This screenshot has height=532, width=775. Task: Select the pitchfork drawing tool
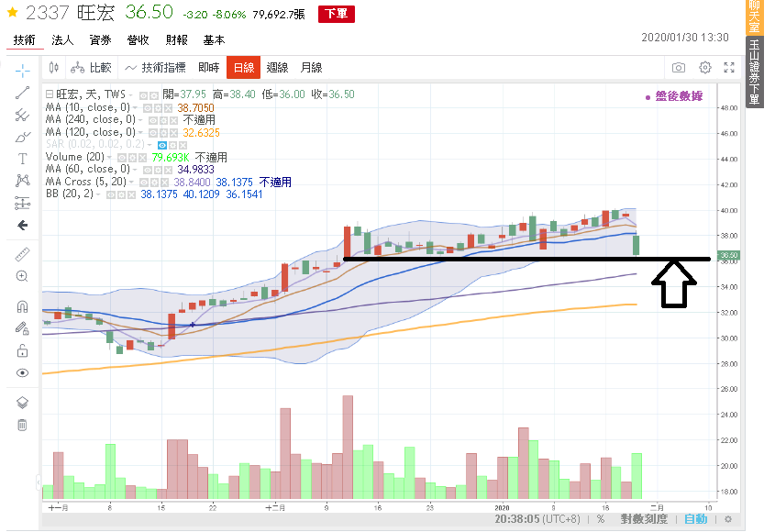tap(22, 116)
